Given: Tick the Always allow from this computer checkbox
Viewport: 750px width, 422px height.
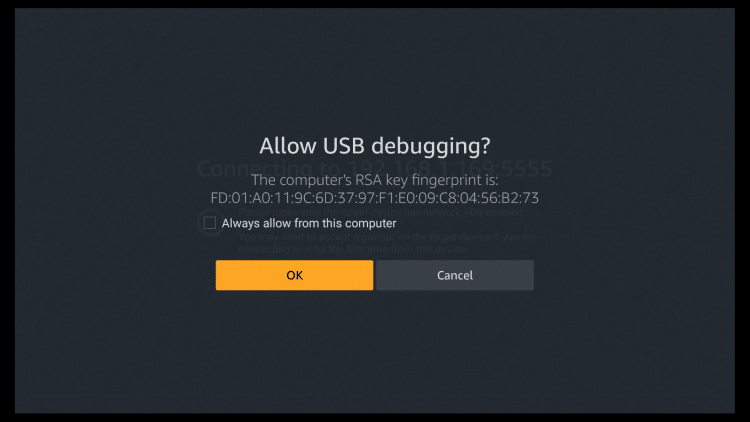Looking at the screenshot, I should click(x=210, y=223).
